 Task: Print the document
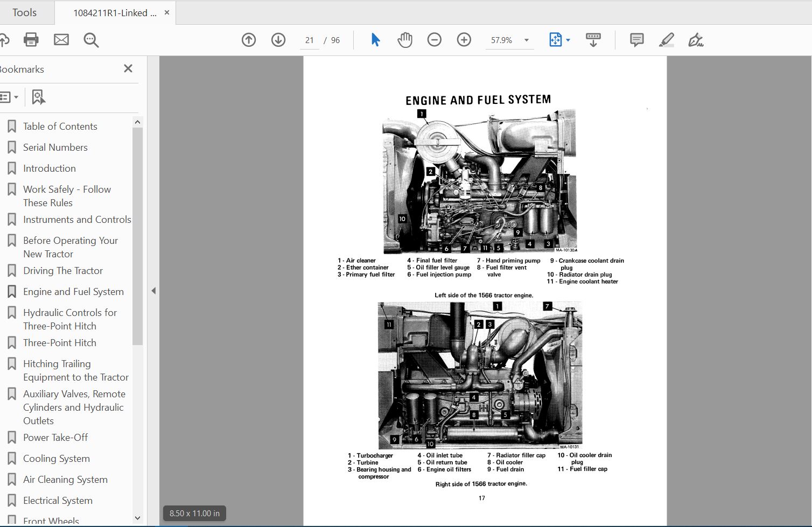[x=31, y=39]
